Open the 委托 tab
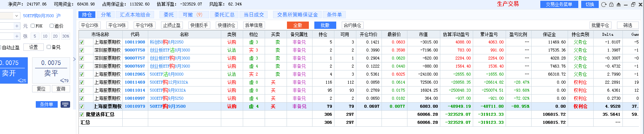 (169, 15)
